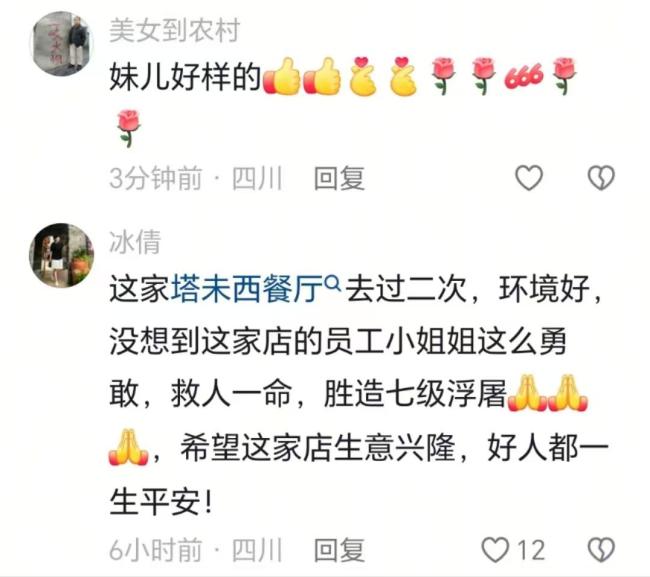Dislike 美女到农村's comment with broken heart

point(601,178)
